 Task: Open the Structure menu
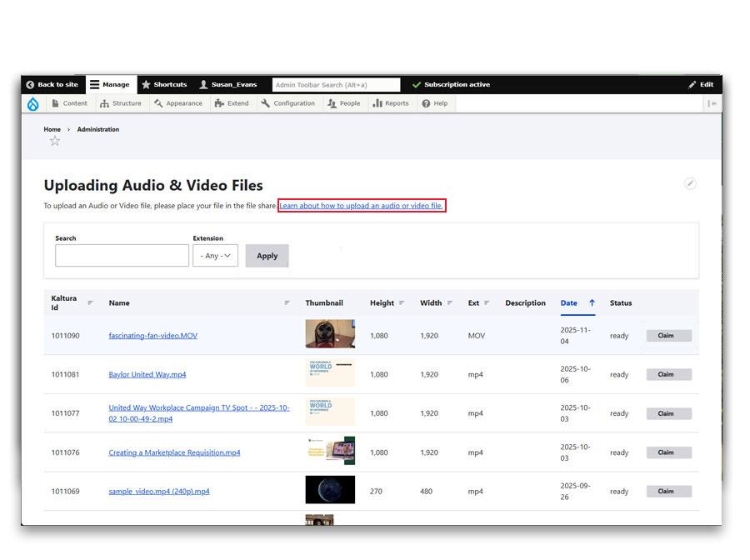point(121,103)
